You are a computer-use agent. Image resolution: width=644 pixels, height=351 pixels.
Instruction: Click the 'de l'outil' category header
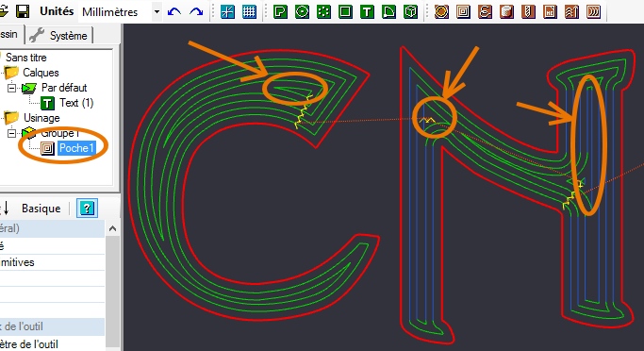point(52,326)
